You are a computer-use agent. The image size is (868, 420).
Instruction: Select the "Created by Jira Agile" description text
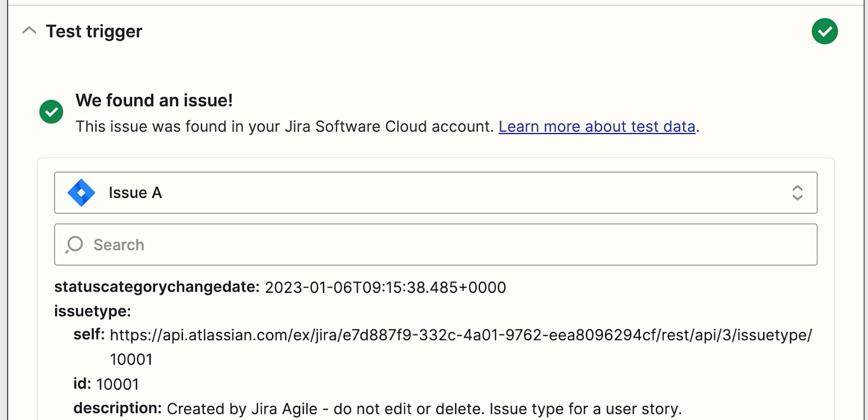coord(424,409)
